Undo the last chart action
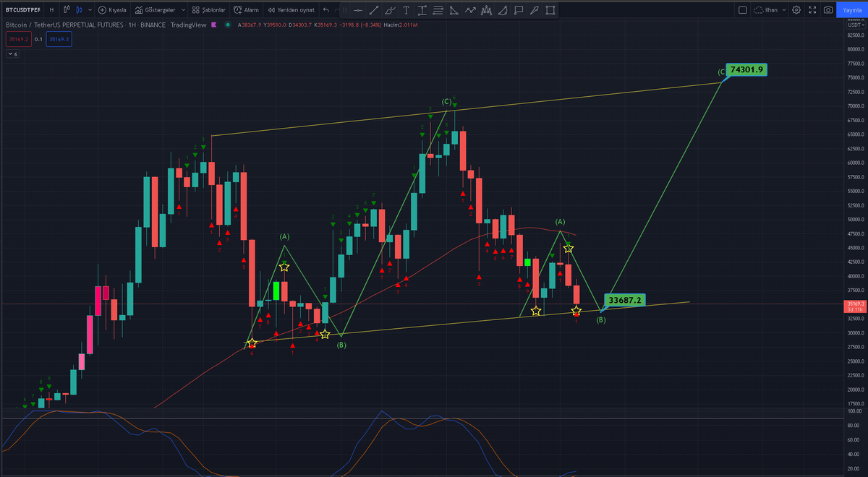 326,10
